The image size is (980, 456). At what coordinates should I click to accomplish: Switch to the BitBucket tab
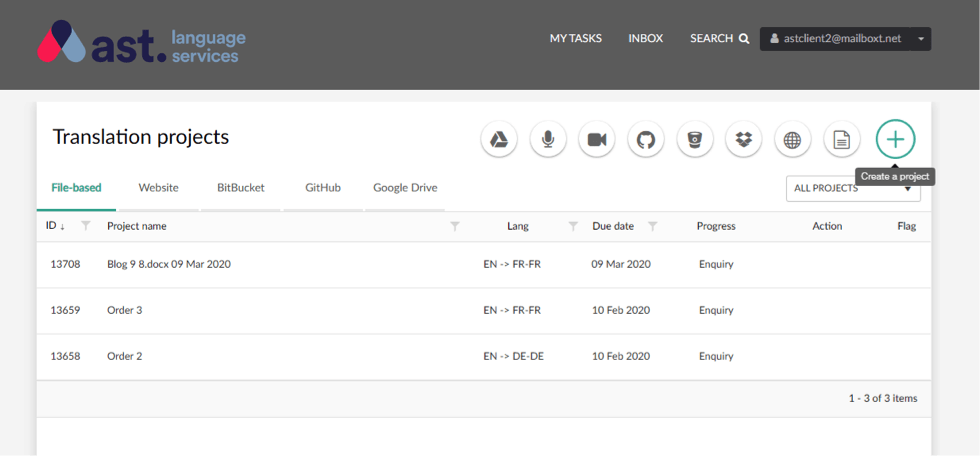click(x=241, y=187)
